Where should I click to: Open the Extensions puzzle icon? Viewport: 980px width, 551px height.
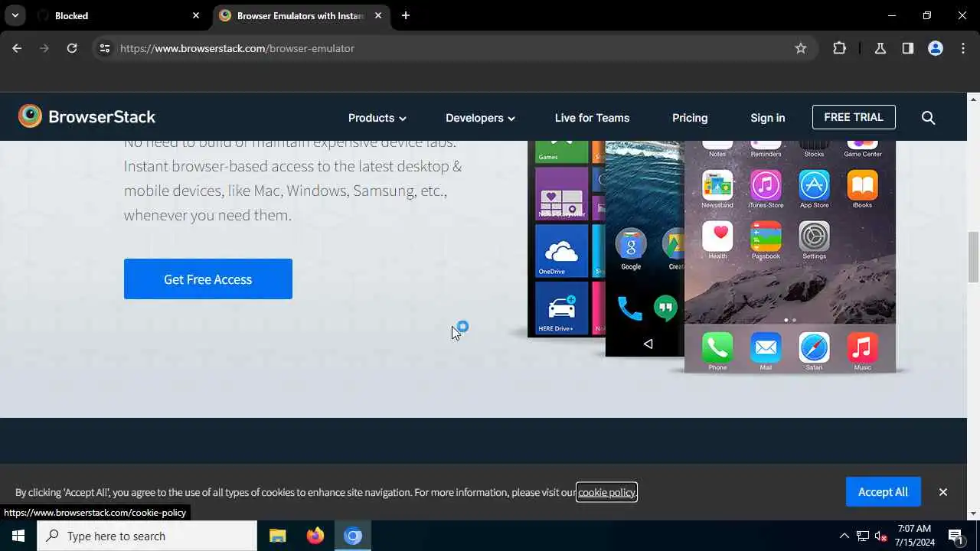(840, 48)
